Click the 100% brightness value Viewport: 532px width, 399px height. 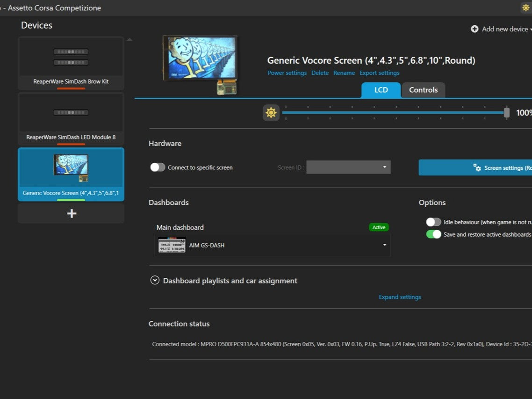click(524, 113)
